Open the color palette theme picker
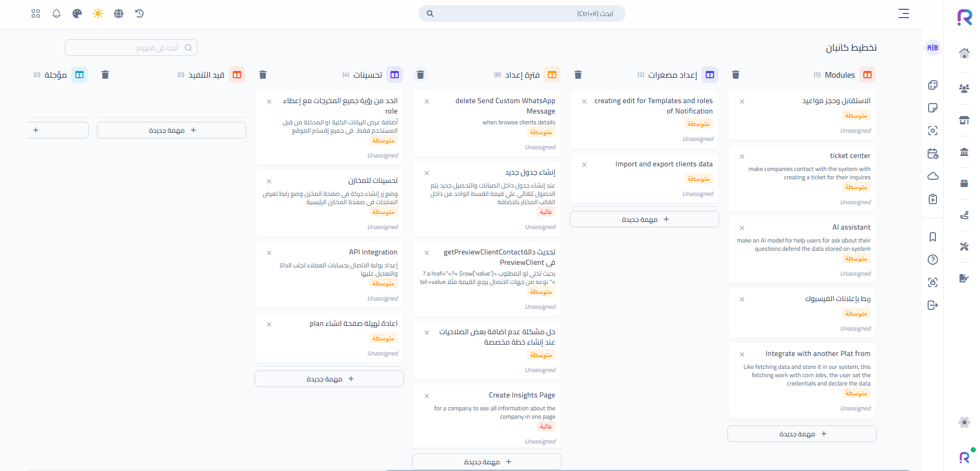The height and width of the screenshot is (471, 980). click(77, 13)
